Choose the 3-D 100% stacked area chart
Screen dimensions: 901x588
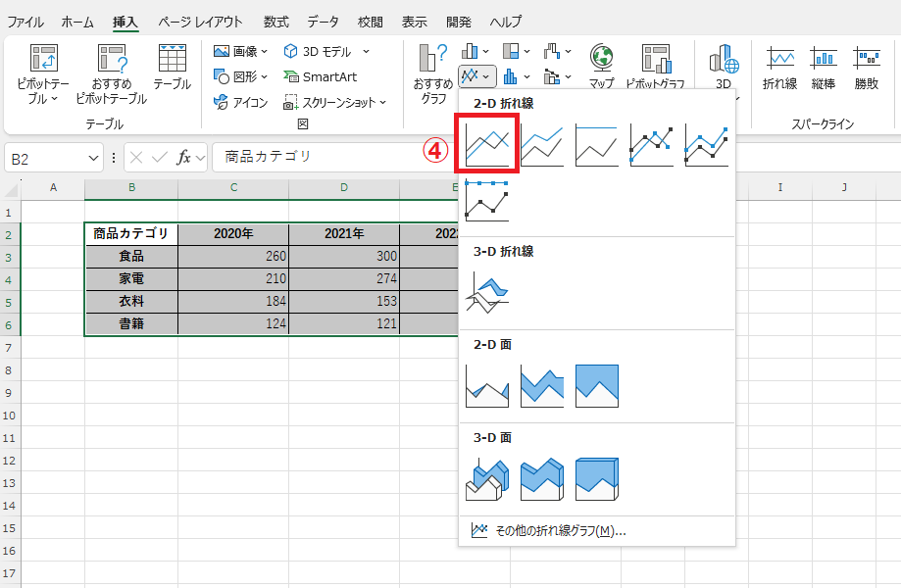596,479
